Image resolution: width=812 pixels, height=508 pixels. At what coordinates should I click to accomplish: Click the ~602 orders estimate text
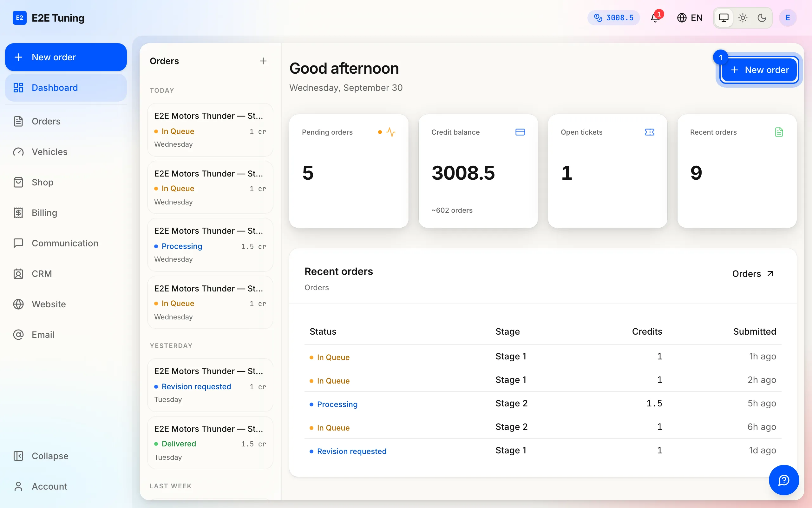tap(452, 210)
